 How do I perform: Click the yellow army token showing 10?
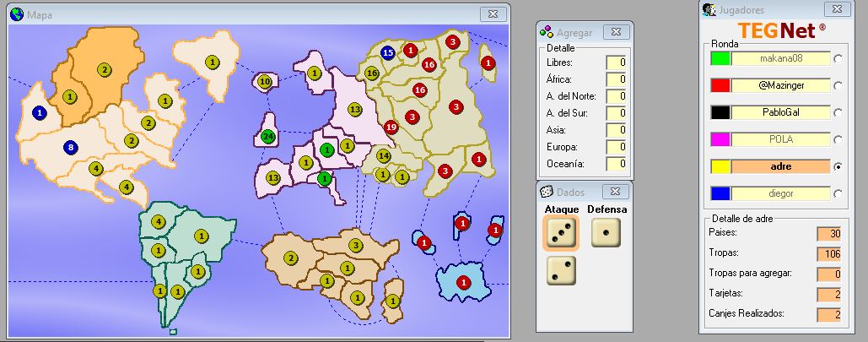(x=265, y=82)
